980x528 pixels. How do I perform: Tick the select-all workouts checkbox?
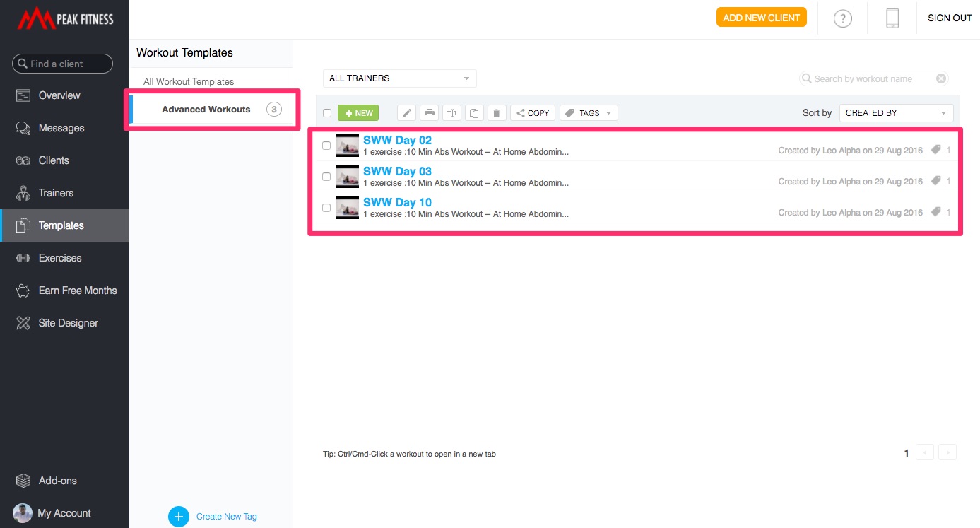coord(327,113)
